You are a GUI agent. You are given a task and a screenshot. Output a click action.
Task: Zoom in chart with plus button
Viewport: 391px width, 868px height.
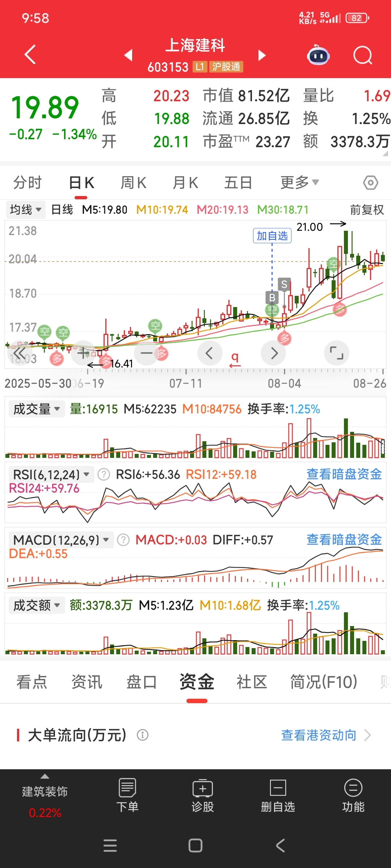[x=83, y=353]
